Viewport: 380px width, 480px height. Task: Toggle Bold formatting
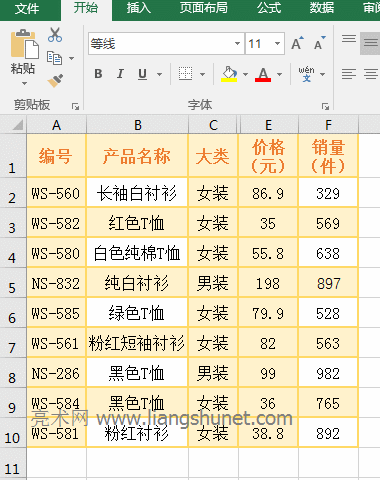pyautogui.click(x=98, y=74)
